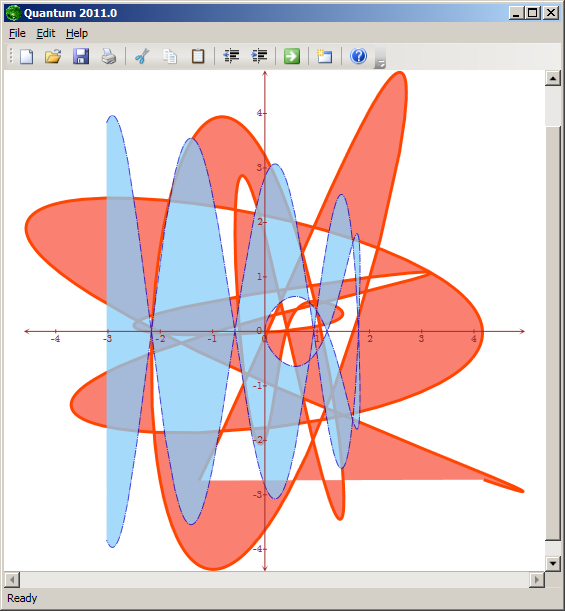Decrease indent with toolbar icon
The image size is (565, 611).
231,56
